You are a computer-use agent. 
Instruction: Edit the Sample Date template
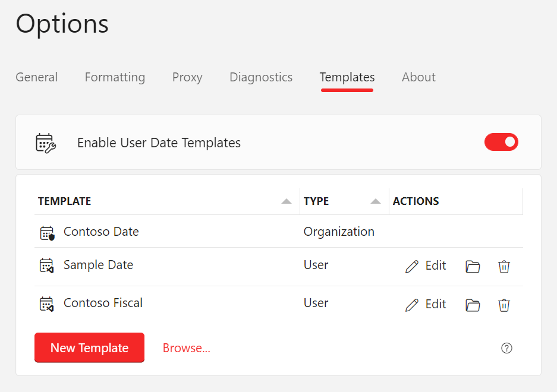coord(425,266)
